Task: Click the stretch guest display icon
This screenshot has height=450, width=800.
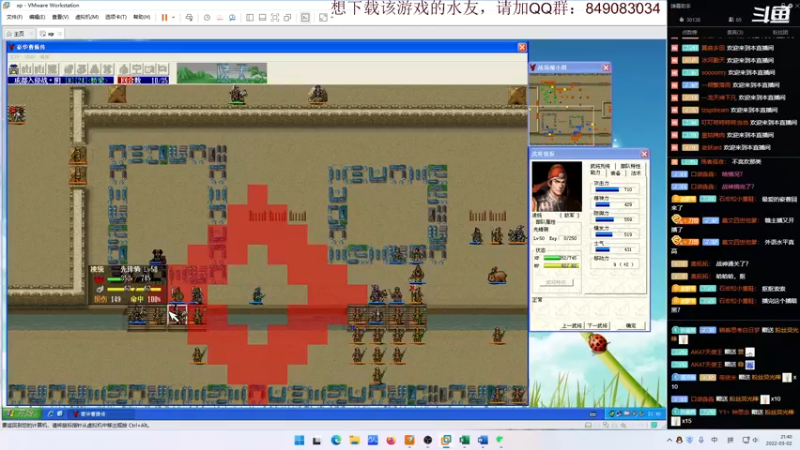Action: point(323,17)
